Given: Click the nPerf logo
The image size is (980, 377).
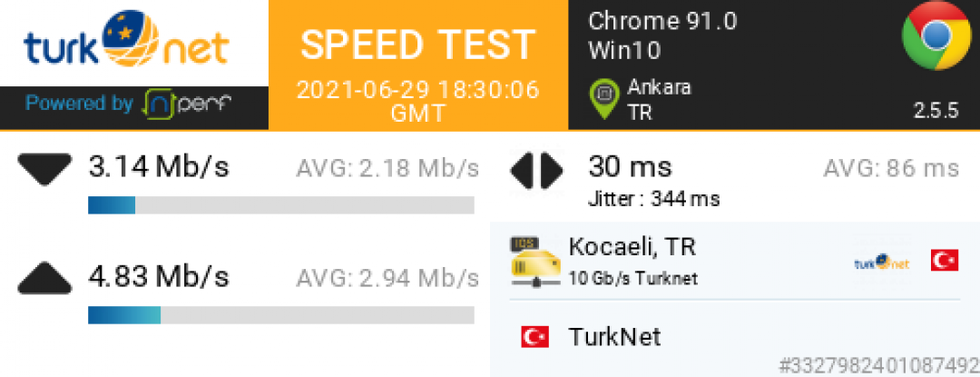Looking at the screenshot, I should coord(188,104).
